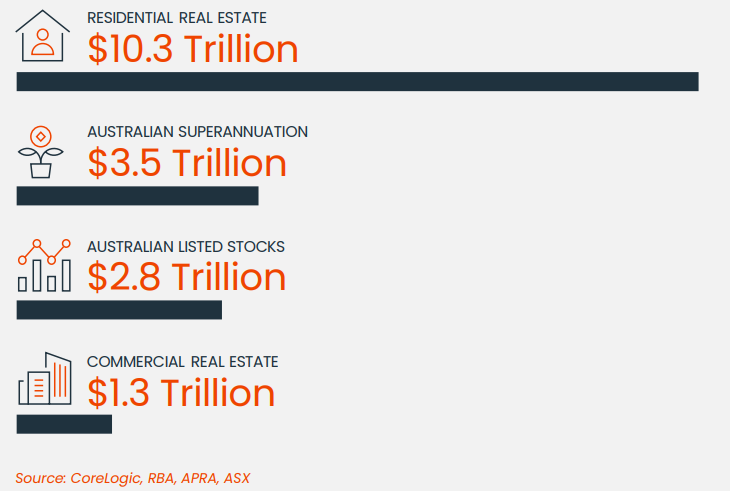Click the bar chart with line icon
The height and width of the screenshot is (491, 730).
pos(44,266)
